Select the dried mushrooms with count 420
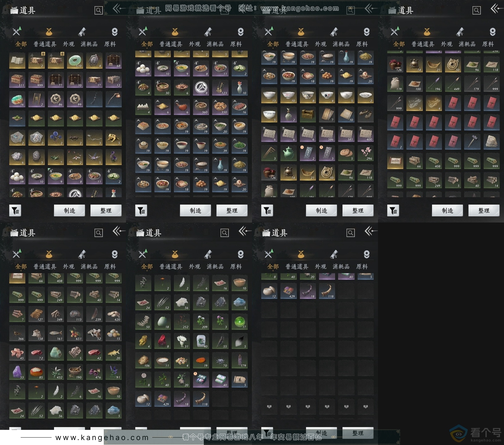 tap(114, 314)
